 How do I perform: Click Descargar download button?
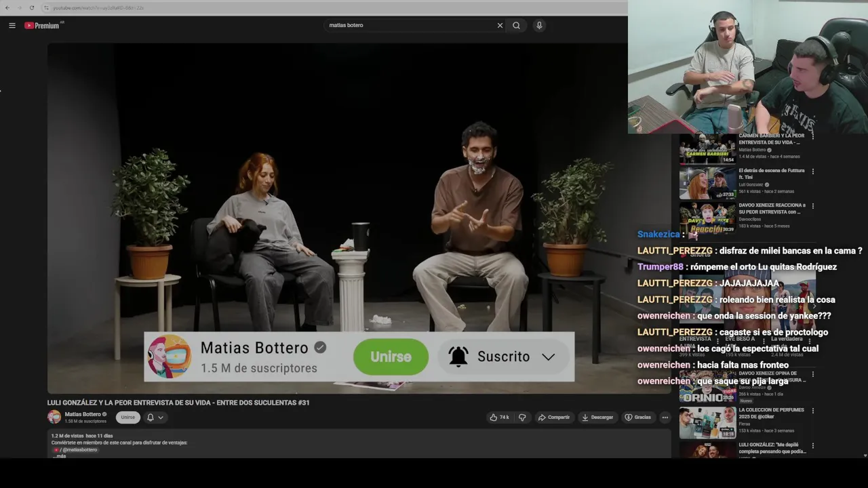pyautogui.click(x=597, y=418)
